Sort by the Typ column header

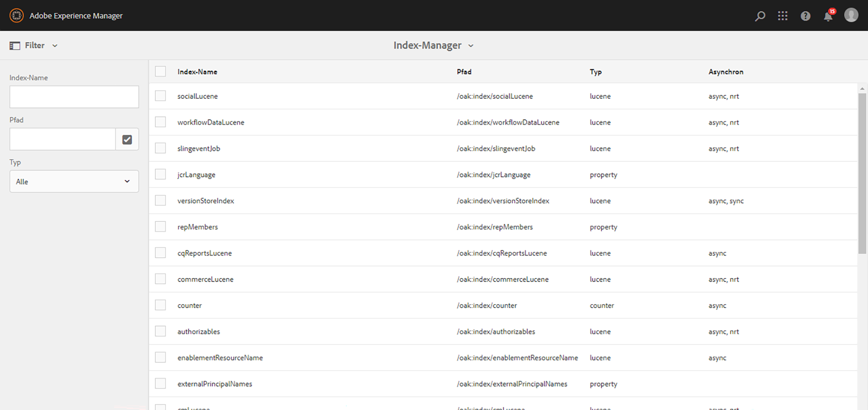(x=596, y=72)
